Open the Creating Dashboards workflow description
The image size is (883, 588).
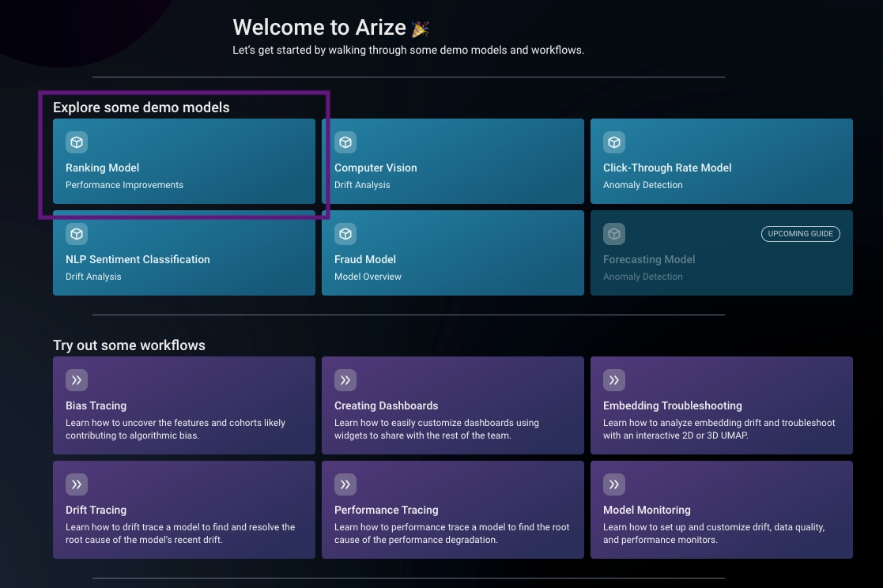(x=436, y=429)
